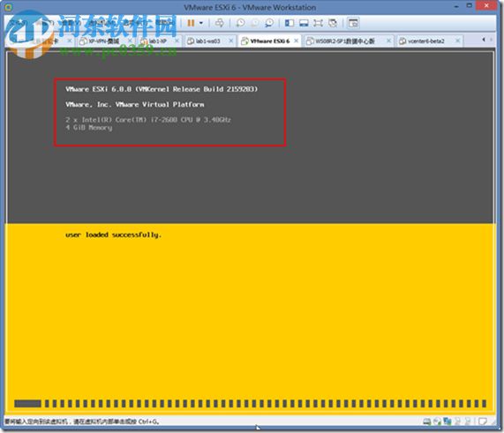
Task: Click the 'user loaded successfully.' message
Action: 114,235
